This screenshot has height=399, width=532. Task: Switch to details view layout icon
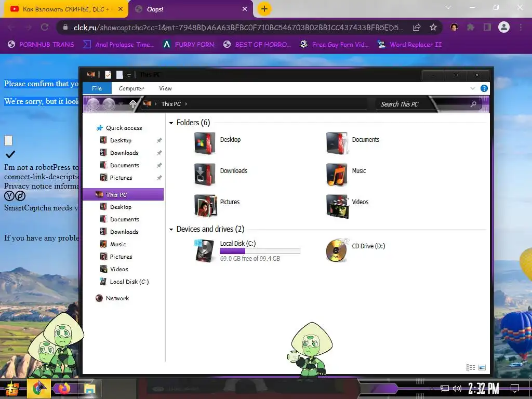click(470, 367)
